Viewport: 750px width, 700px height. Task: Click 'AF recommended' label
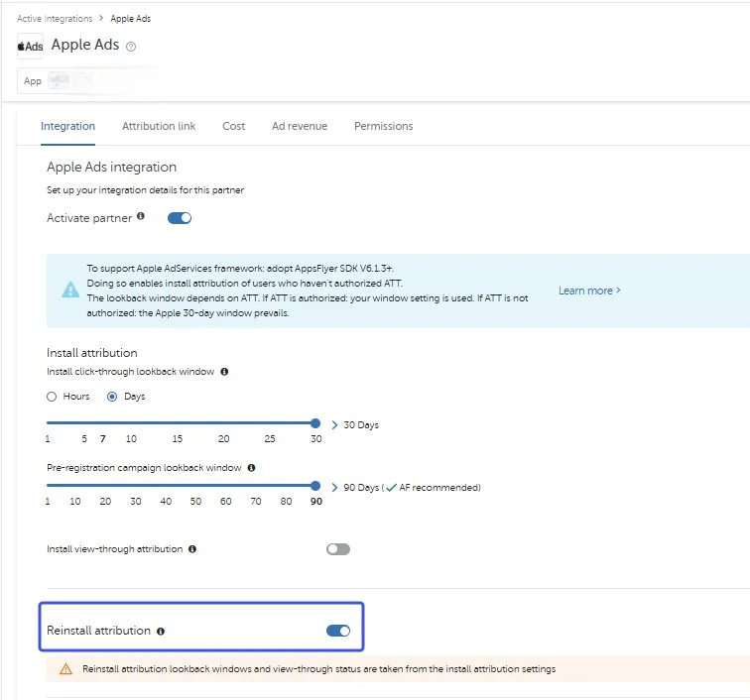point(439,487)
